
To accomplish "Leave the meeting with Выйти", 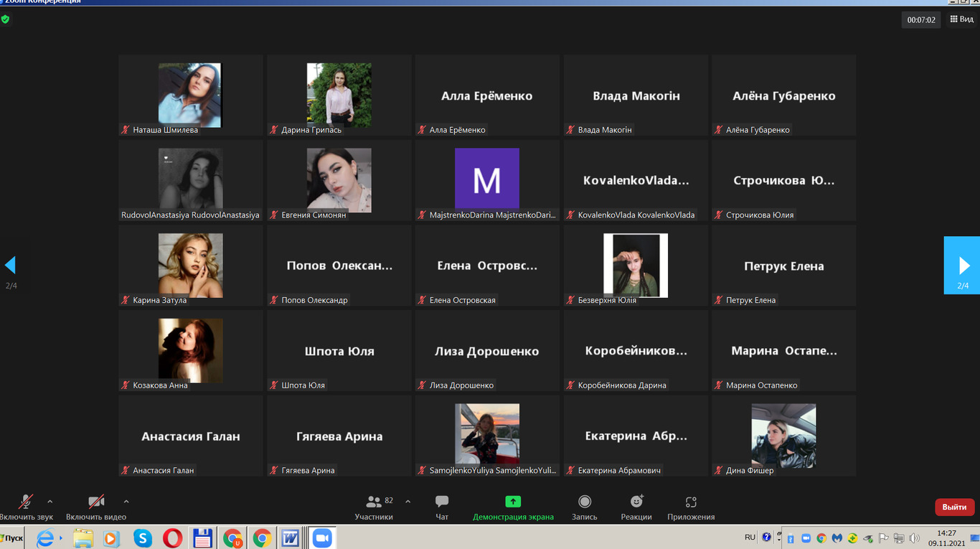I will click(x=954, y=507).
